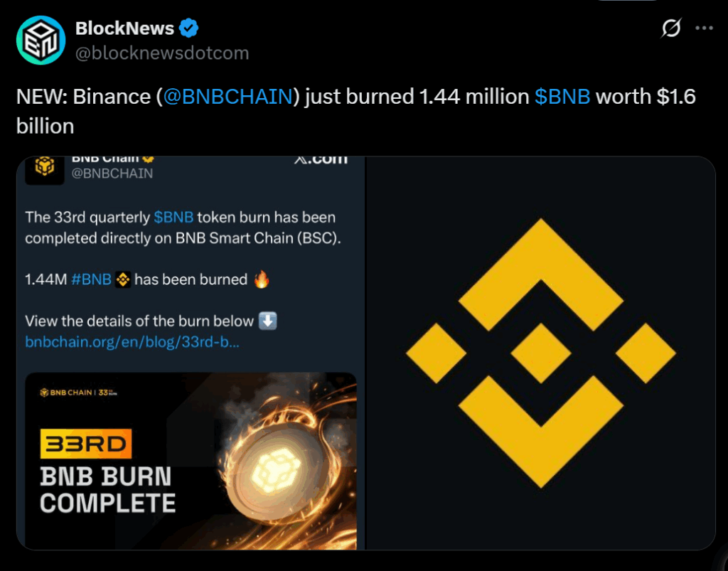Open the large Binance logo image

(x=540, y=353)
